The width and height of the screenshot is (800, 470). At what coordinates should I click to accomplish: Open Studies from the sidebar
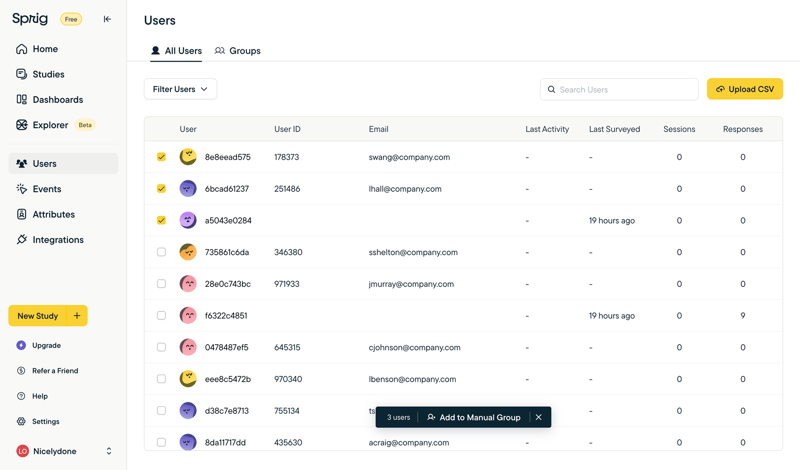63,74
